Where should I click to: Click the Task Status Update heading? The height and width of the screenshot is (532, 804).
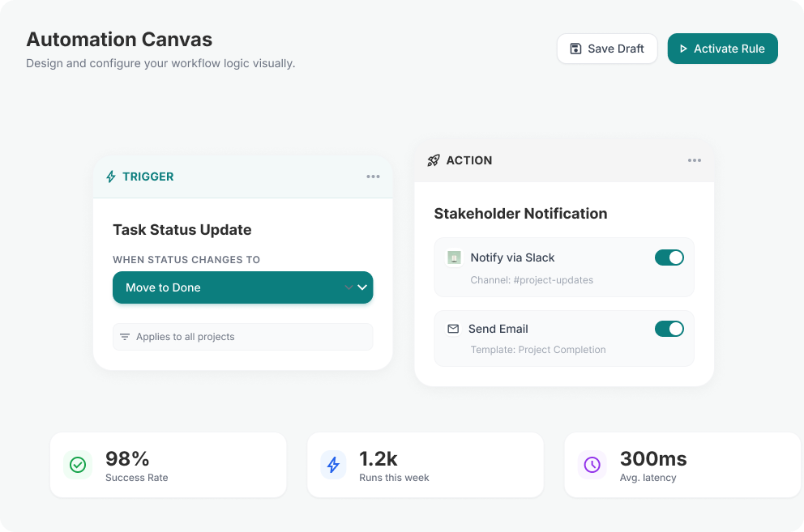tap(182, 230)
